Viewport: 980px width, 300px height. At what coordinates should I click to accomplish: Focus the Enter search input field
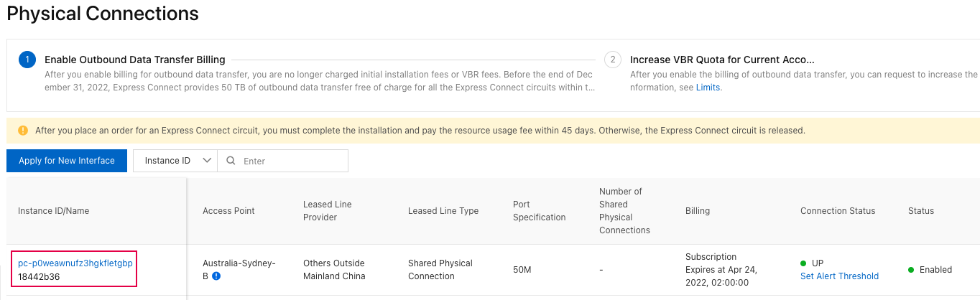click(x=291, y=161)
